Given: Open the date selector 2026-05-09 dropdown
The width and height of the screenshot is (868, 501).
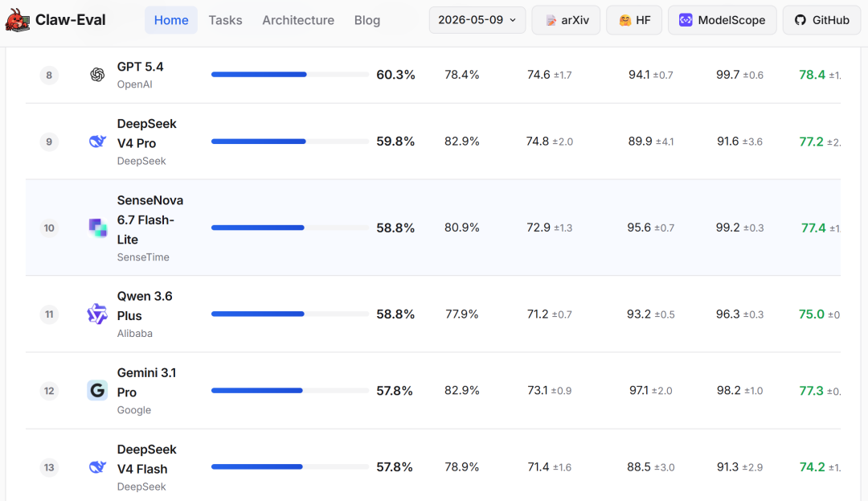Looking at the screenshot, I should click(477, 20).
